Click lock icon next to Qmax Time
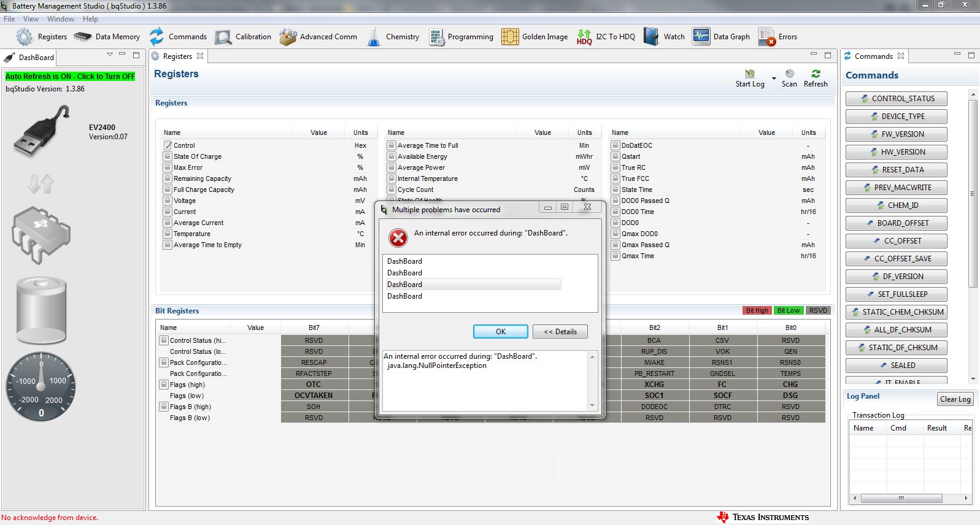This screenshot has width=980, height=525. [x=615, y=256]
